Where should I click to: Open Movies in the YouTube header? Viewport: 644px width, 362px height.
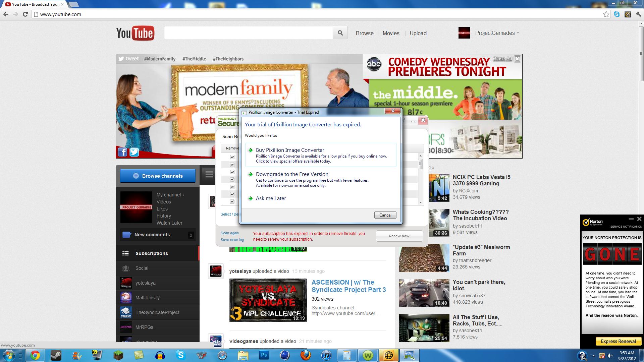pos(391,33)
